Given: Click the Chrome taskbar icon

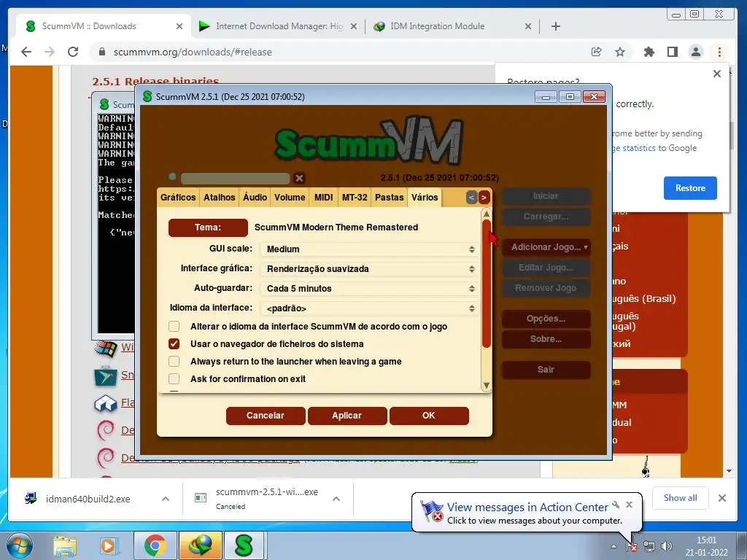Looking at the screenshot, I should (x=155, y=545).
